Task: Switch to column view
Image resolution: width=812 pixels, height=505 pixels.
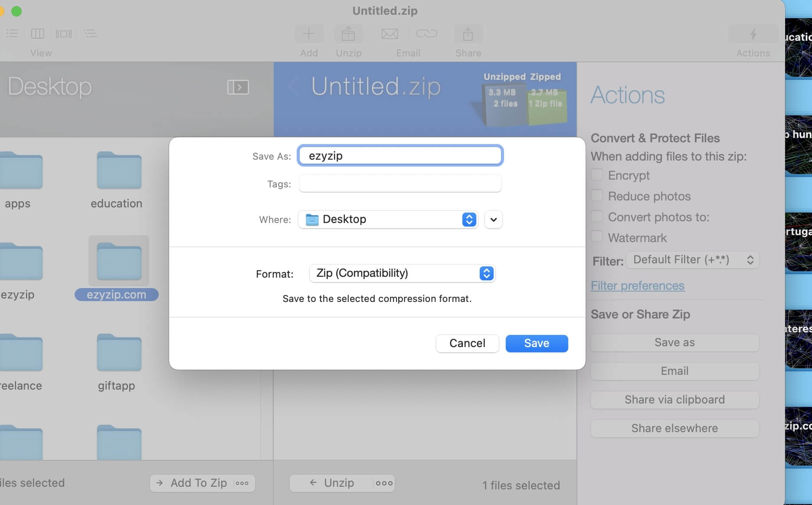Action: pos(37,33)
